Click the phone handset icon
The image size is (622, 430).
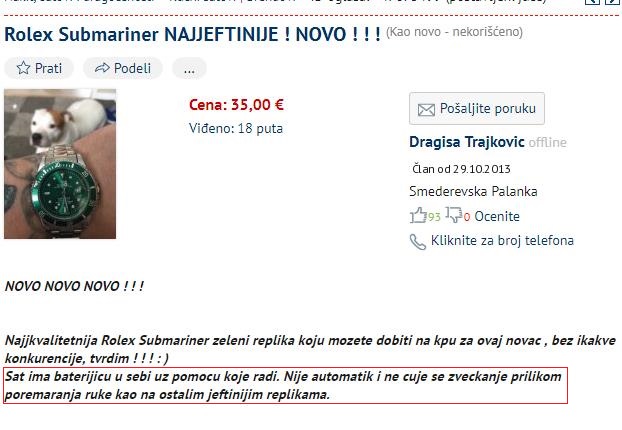417,241
